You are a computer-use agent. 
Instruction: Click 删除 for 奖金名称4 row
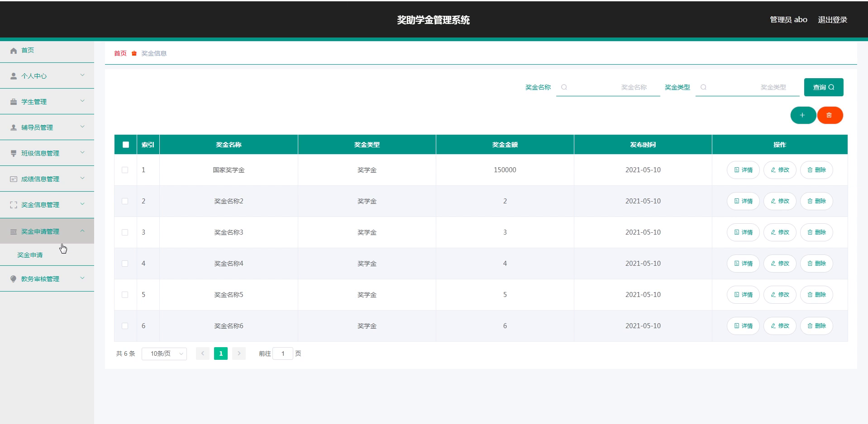[x=816, y=264]
